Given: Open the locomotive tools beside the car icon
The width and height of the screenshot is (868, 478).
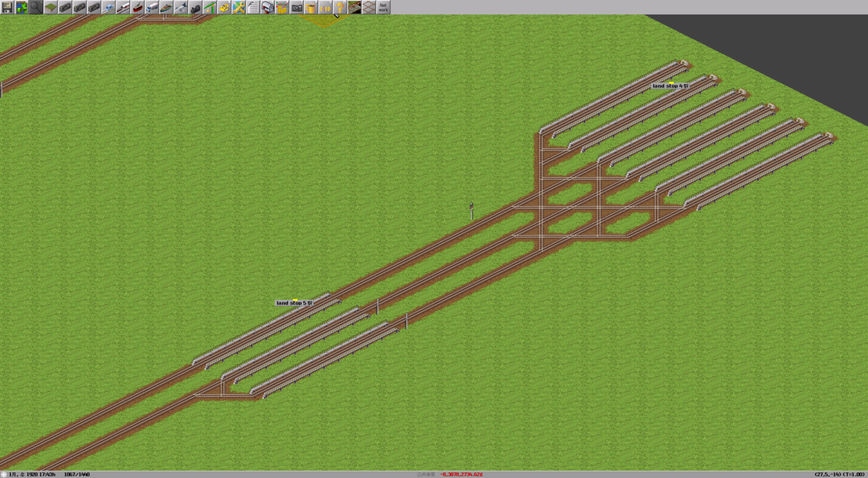Looking at the screenshot, I should point(94,7).
